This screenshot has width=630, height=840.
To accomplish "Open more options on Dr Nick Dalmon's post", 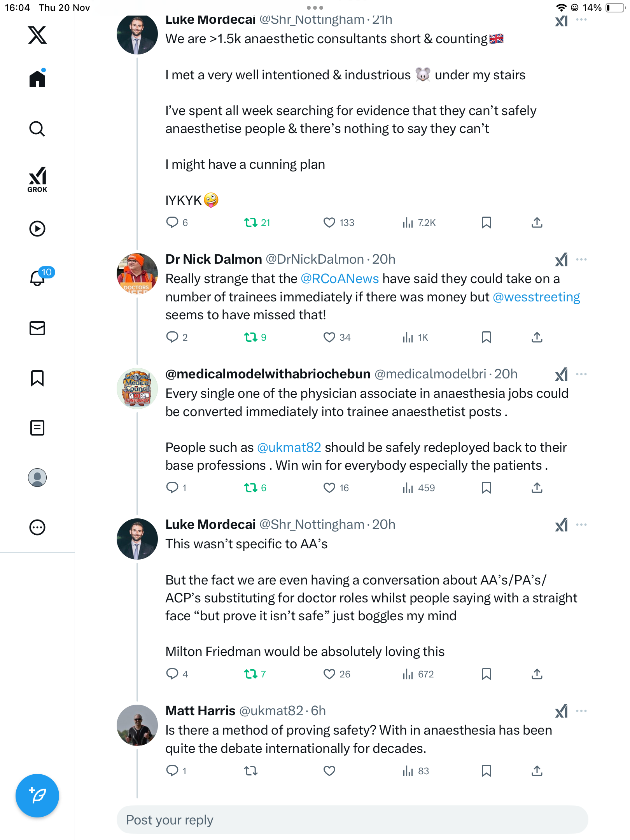I will point(581,259).
